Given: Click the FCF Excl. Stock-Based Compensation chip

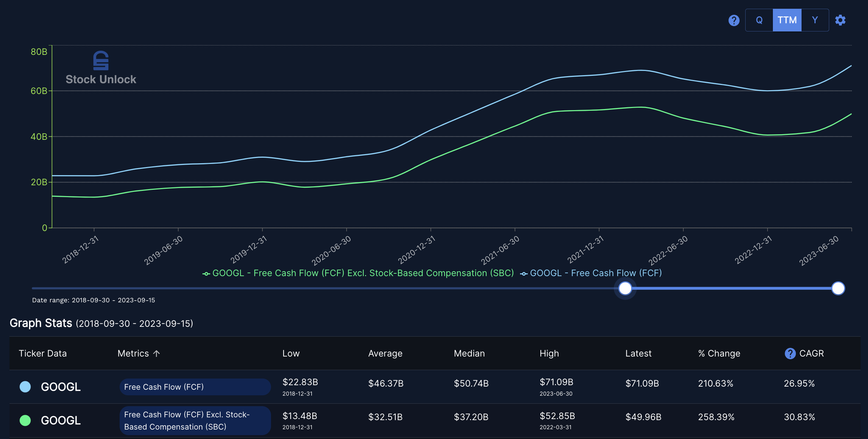Looking at the screenshot, I should [x=195, y=420].
